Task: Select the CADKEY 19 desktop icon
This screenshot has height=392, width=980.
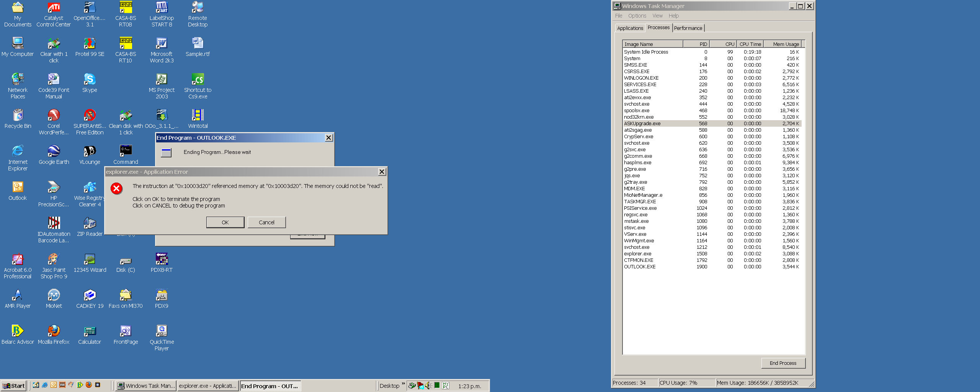Action: click(x=90, y=299)
